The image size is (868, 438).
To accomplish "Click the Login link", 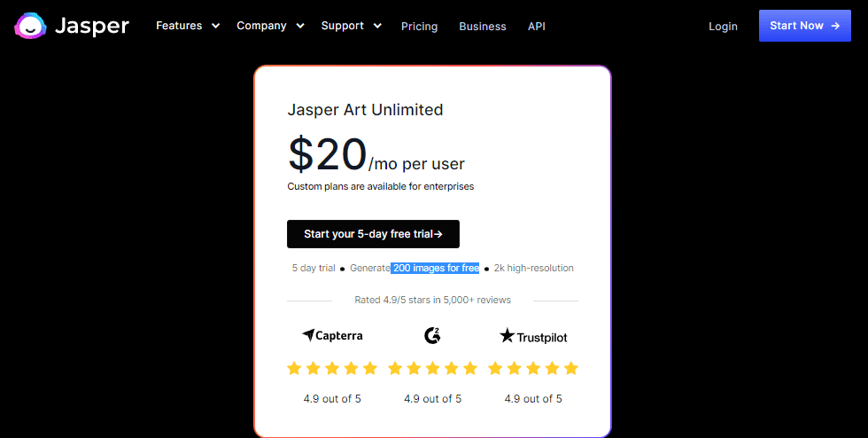I will (723, 27).
